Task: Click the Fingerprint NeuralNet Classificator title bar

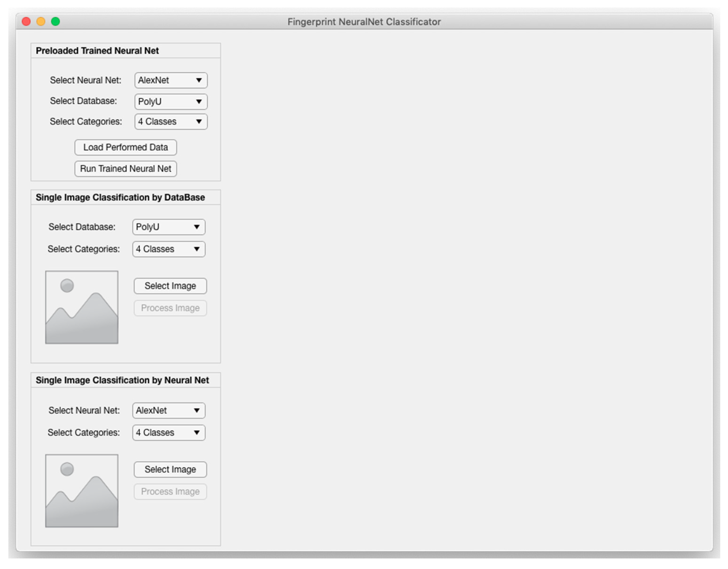Action: (364, 22)
